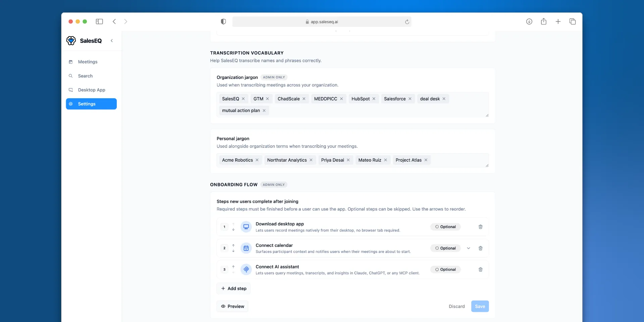Remove the ChadScale jargon tag
644x322 pixels.
[304, 99]
